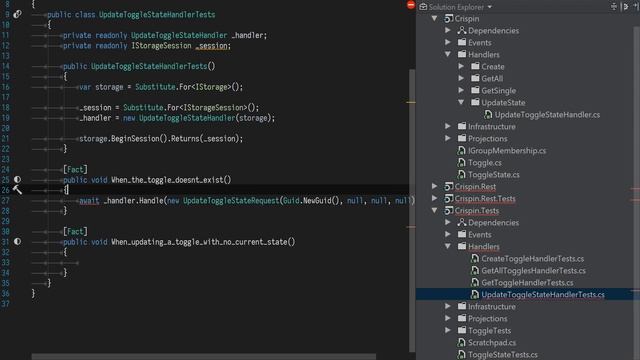The width and height of the screenshot is (640, 360).
Task: Expand the Crispin.Rest project
Action: (x=435, y=186)
